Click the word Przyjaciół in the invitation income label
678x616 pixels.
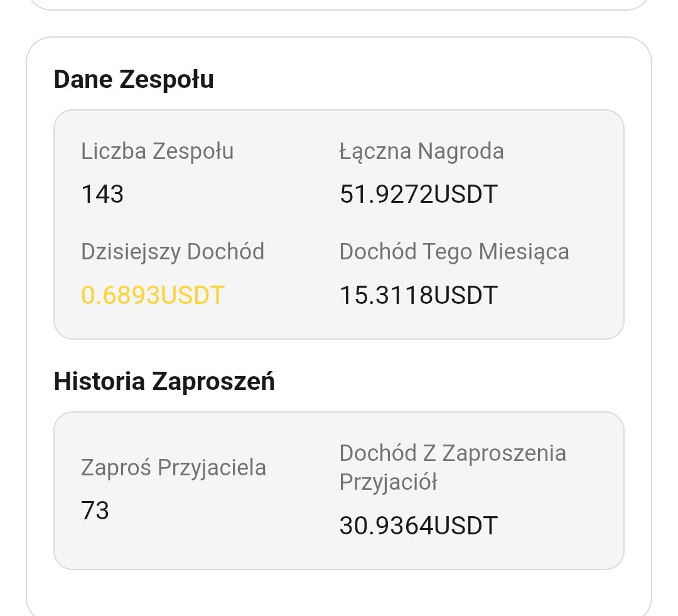[388, 482]
